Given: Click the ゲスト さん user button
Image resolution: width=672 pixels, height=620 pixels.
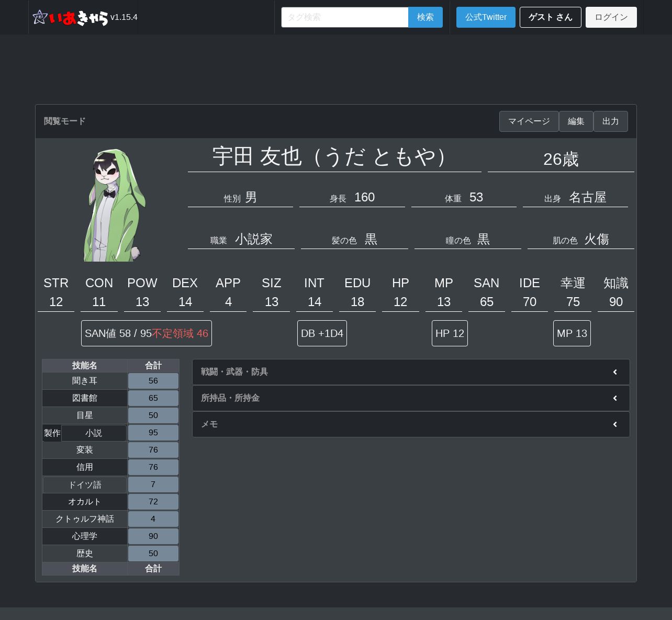Looking at the screenshot, I should coord(551,17).
